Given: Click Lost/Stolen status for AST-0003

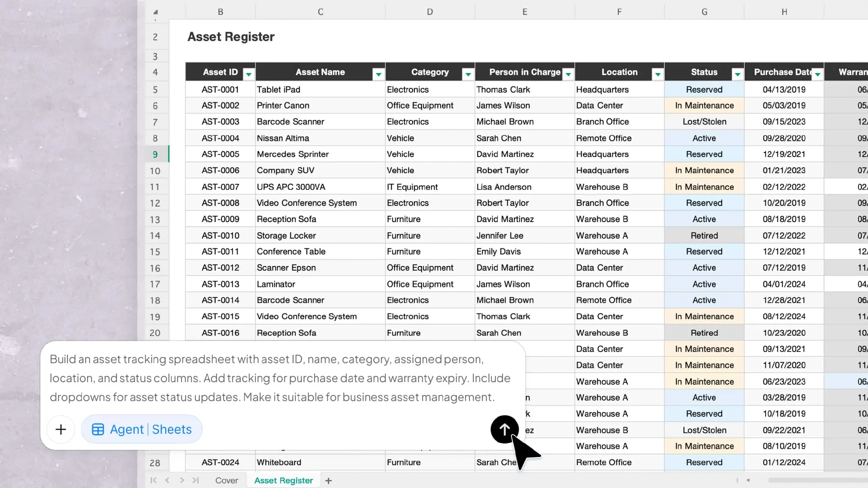Looking at the screenshot, I should coord(704,122).
